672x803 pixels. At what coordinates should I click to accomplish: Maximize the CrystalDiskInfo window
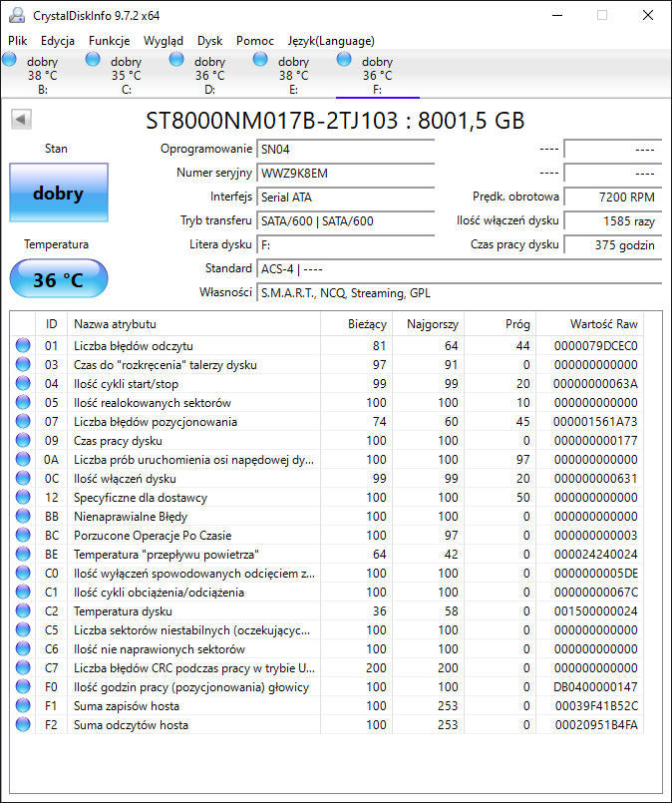pos(602,15)
